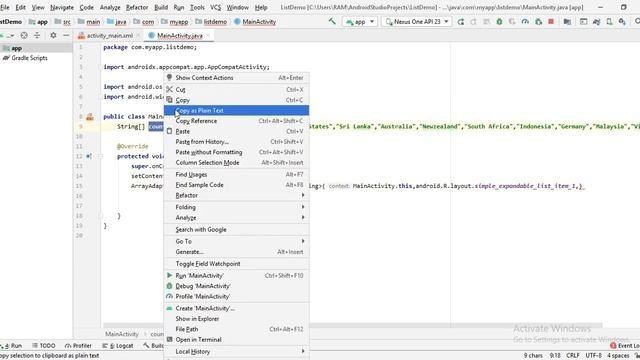Open the Refactor menu
The width and height of the screenshot is (640, 360).
point(137,7)
